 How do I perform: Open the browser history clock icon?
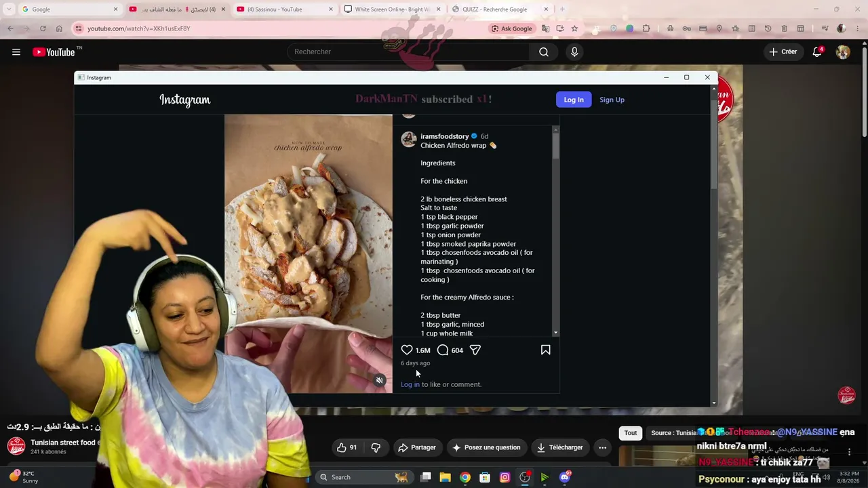768,28
